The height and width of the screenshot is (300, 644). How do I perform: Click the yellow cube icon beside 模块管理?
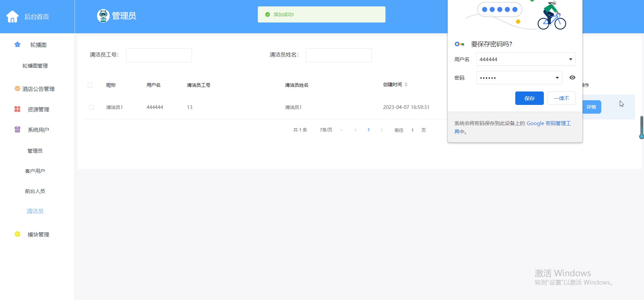click(17, 234)
